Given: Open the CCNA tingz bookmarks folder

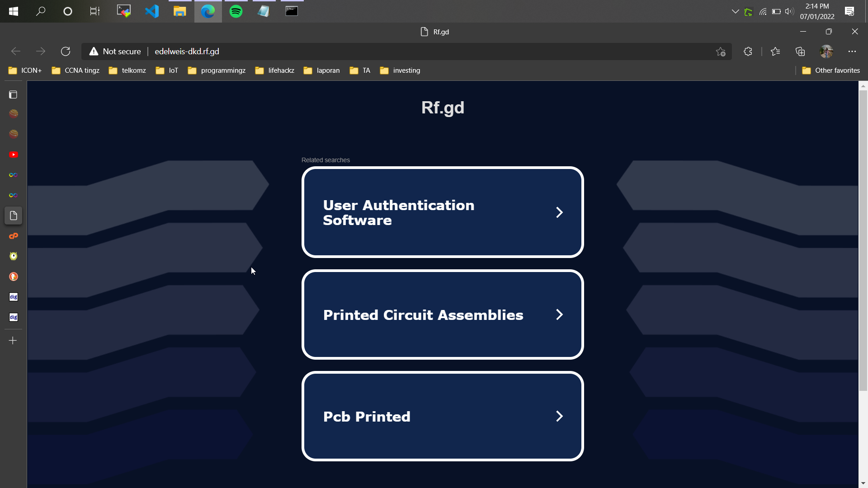Looking at the screenshot, I should (x=75, y=70).
